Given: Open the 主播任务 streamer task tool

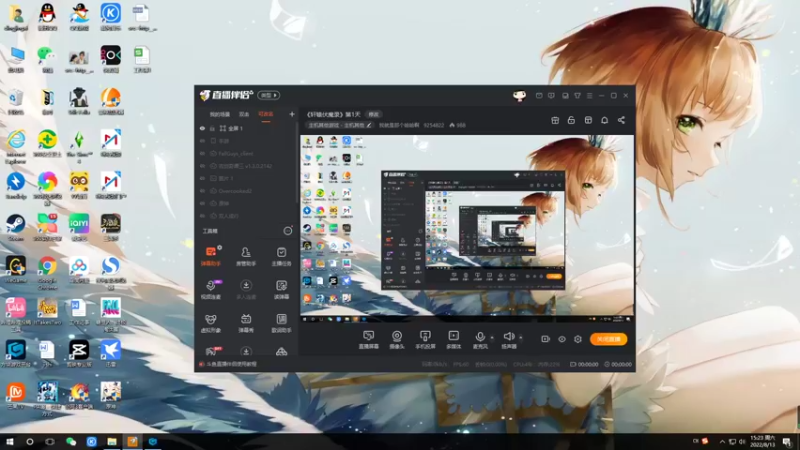Looking at the screenshot, I should [x=281, y=256].
